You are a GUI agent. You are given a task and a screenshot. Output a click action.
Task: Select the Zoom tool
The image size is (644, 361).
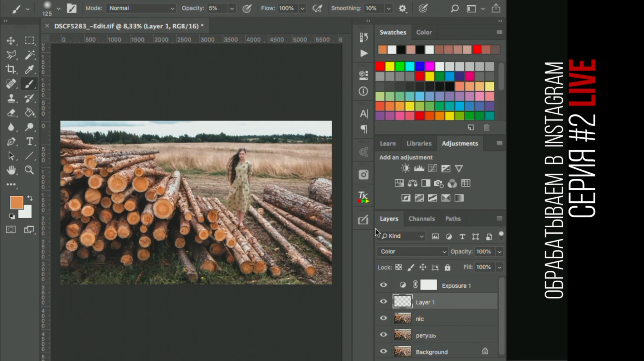29,170
